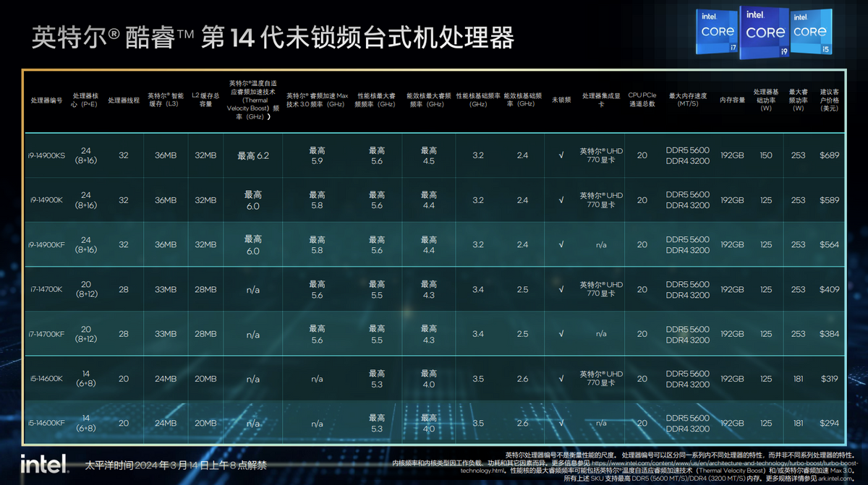Click the n/a graphics cell for i9-14900KF
The image size is (868, 485).
(600, 245)
